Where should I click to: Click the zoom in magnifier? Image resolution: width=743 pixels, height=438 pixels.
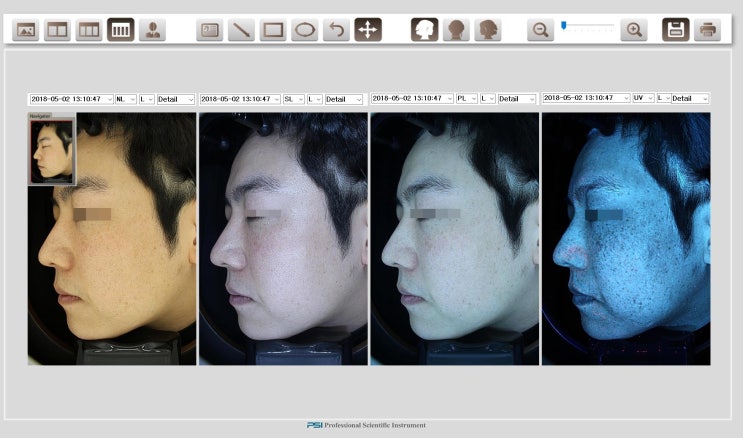click(x=633, y=30)
